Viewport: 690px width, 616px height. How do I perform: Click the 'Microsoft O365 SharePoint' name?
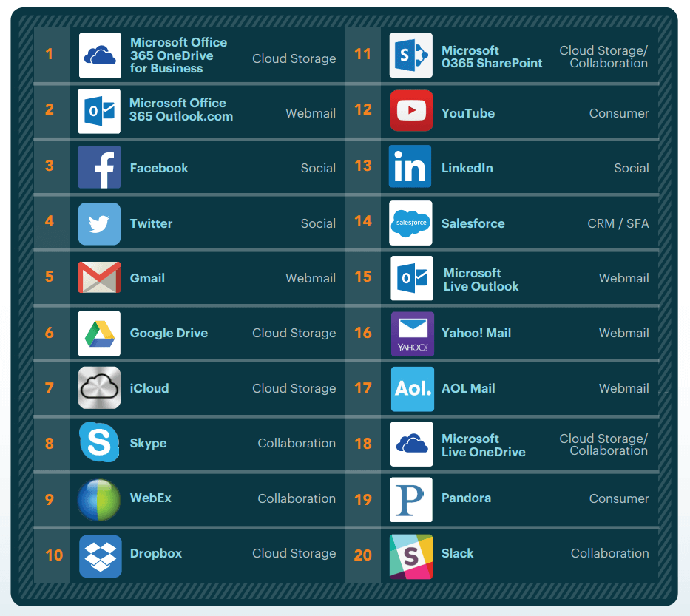tap(492, 57)
